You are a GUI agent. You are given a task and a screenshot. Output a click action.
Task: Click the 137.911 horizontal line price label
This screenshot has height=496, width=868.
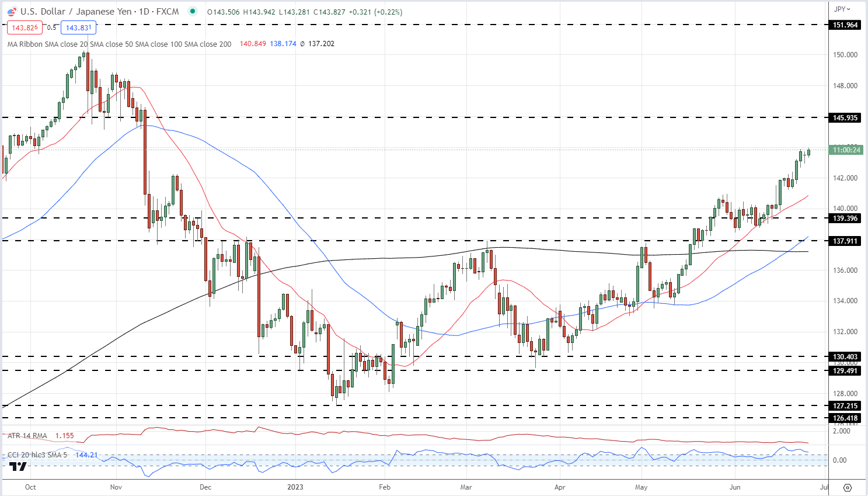click(845, 241)
